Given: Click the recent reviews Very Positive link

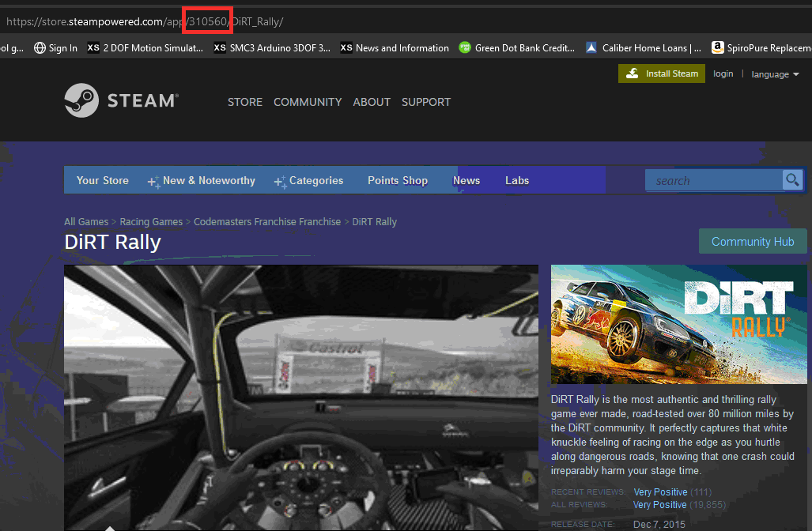Looking at the screenshot, I should tap(660, 491).
